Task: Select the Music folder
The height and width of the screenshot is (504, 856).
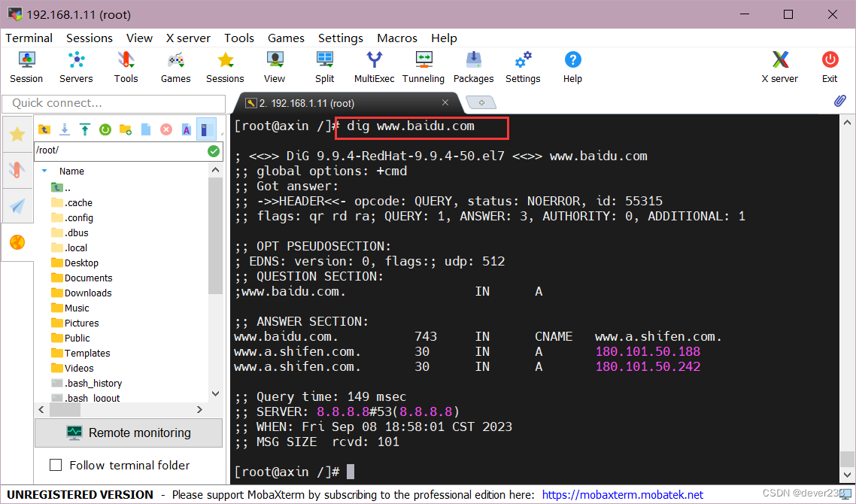Action: pyautogui.click(x=70, y=308)
